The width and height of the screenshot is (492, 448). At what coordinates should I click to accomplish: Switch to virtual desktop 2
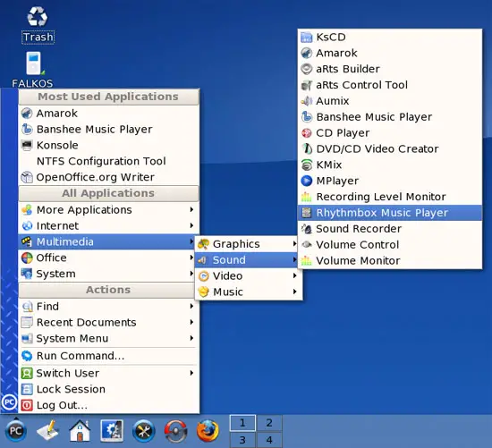[269, 423]
